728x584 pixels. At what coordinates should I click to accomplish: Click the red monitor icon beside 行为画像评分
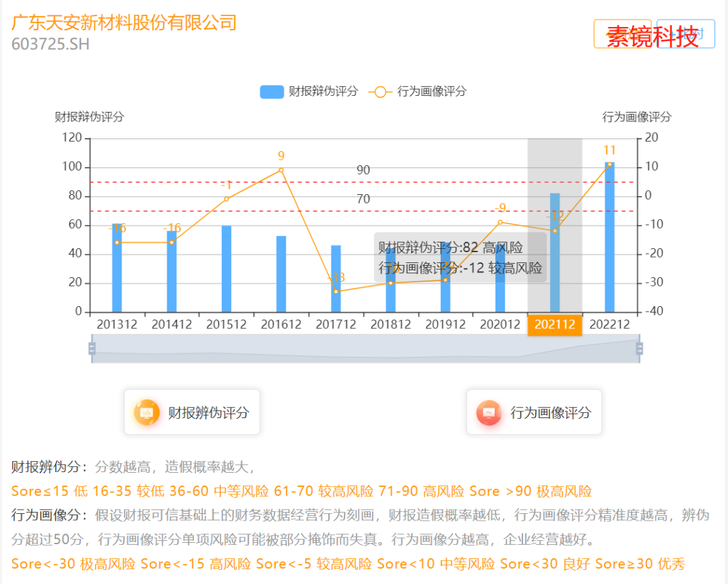489,412
